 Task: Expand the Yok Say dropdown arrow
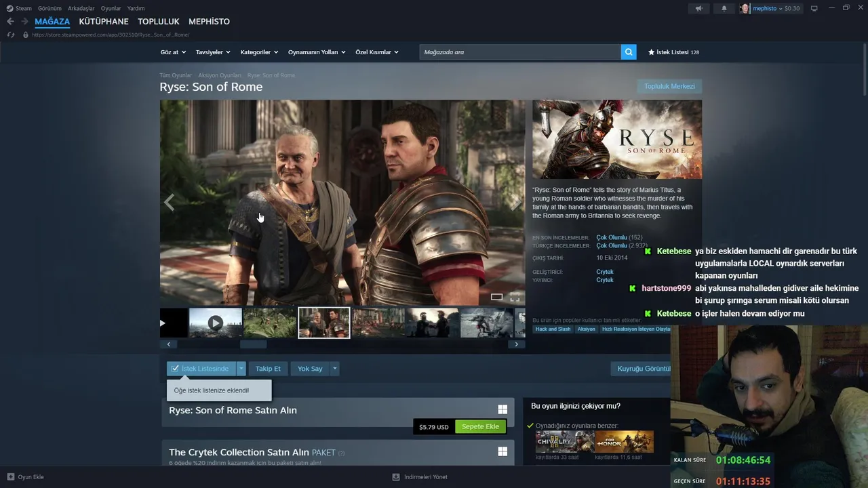point(334,369)
